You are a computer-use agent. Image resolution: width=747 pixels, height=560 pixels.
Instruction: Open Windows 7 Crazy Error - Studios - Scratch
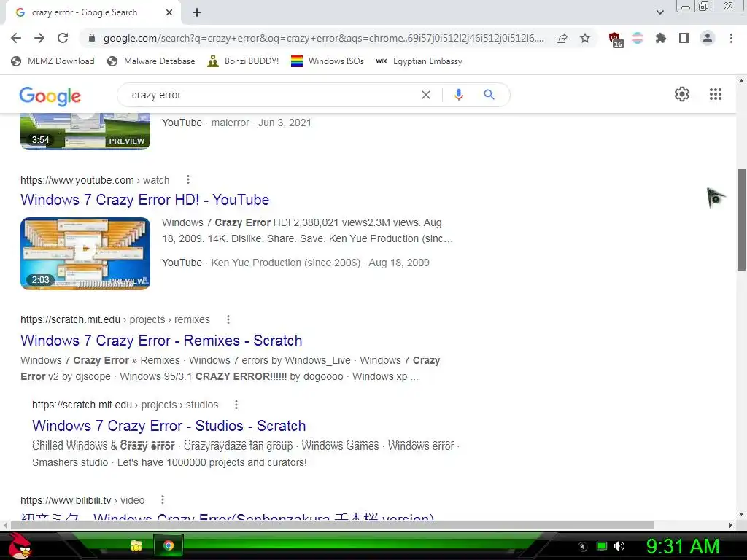169,426
